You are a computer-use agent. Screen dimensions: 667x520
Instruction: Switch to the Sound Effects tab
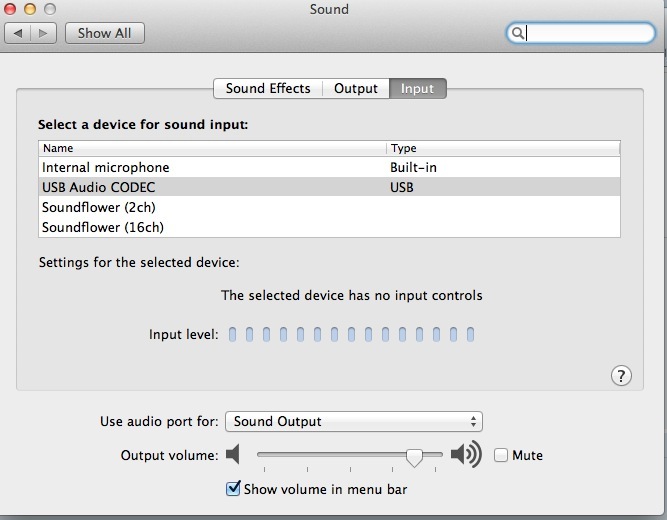coord(268,89)
